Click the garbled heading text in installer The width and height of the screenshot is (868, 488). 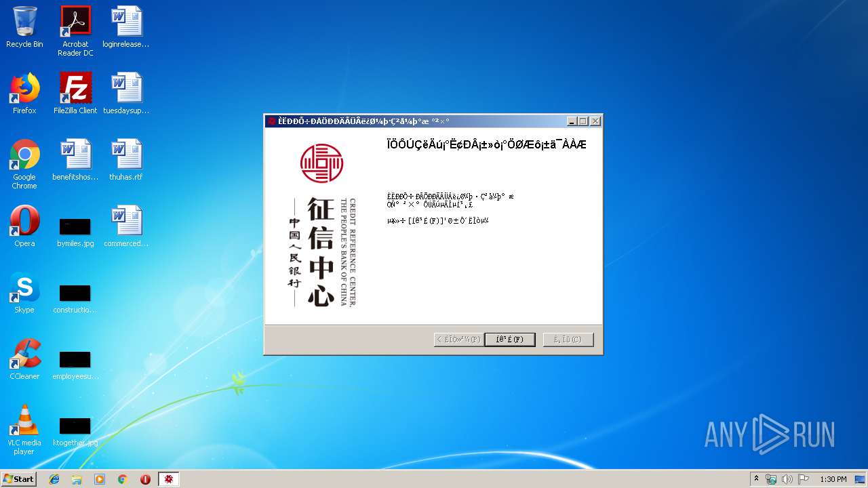pyautogui.click(x=486, y=144)
